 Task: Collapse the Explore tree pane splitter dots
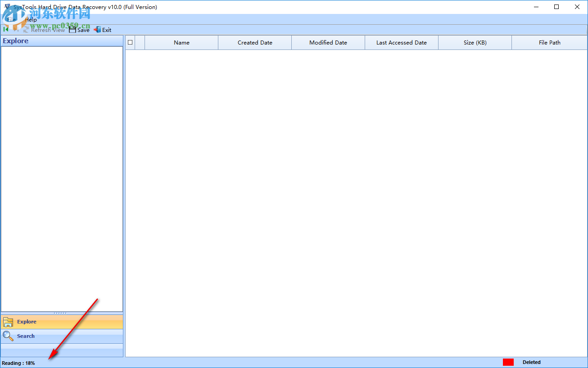pos(61,312)
